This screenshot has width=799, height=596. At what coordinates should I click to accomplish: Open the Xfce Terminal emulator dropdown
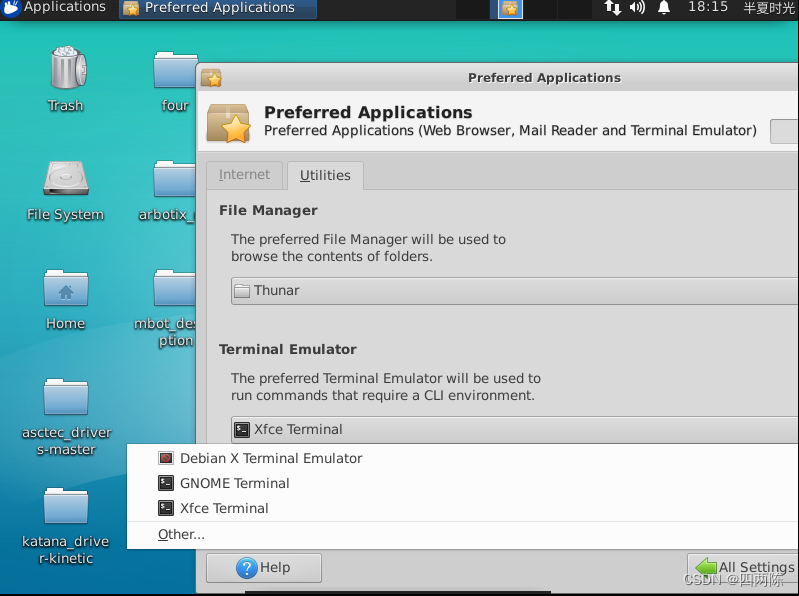click(x=515, y=430)
